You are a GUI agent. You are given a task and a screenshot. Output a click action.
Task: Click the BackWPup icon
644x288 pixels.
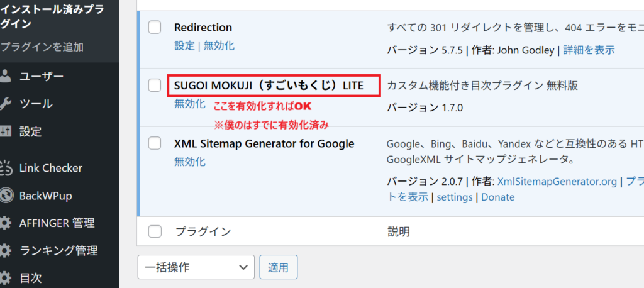[x=6, y=196]
